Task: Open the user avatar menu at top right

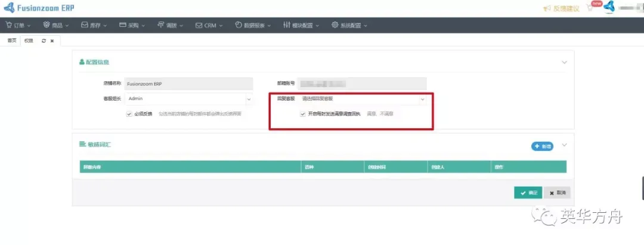Action: (609, 7)
